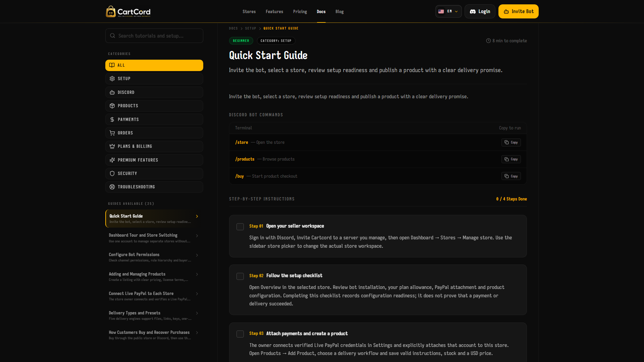Click the US flag language icon
Image resolution: width=644 pixels, height=362 pixels.
(x=441, y=11)
